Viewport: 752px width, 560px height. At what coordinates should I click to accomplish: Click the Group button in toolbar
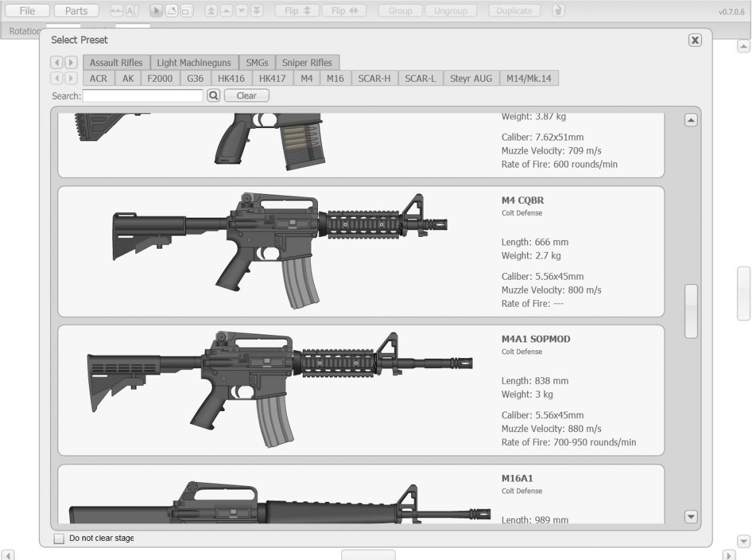400,11
